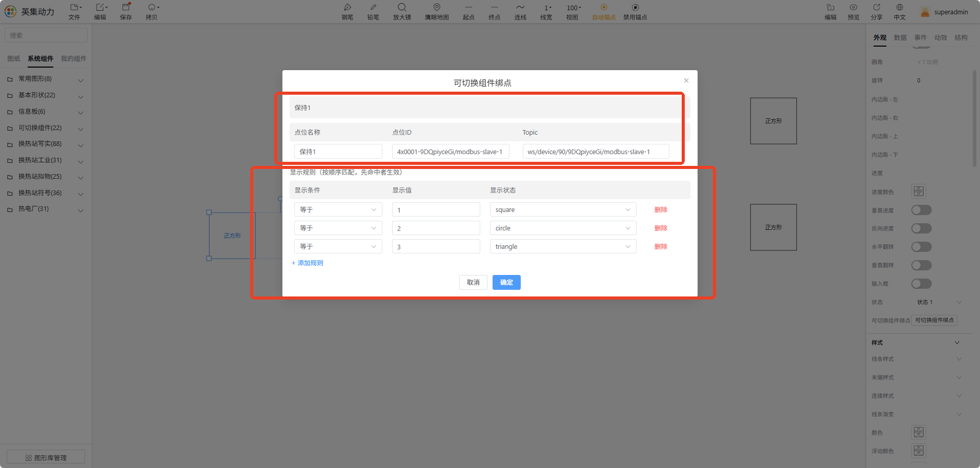Click the 预览 preview eye icon
This screenshot has height=468, width=980.
coord(853,7)
